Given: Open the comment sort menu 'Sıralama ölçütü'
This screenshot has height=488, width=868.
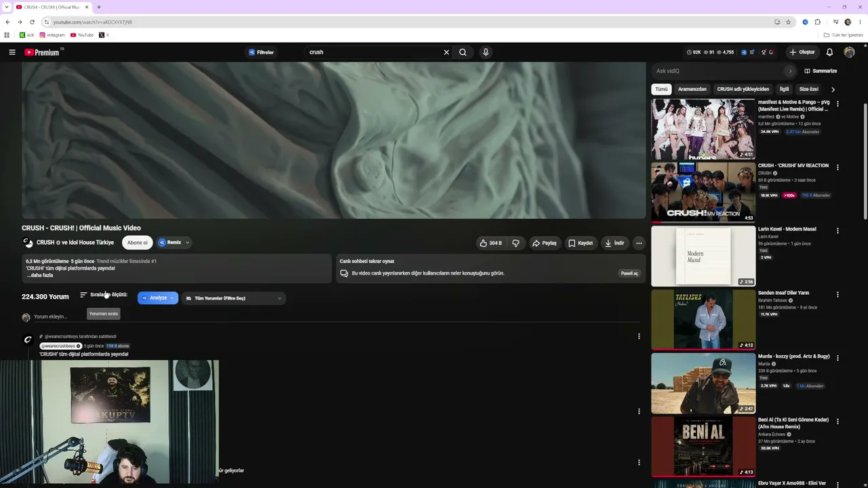Looking at the screenshot, I should click(104, 295).
